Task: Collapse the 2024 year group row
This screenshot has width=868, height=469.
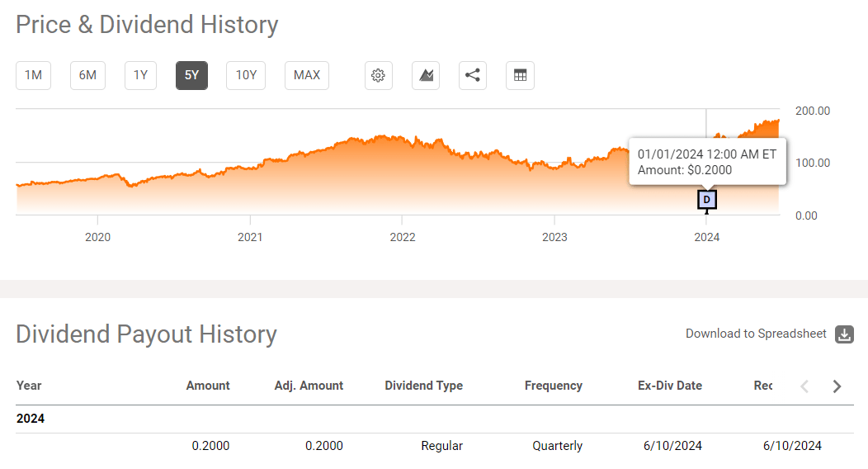Action: pyautogui.click(x=31, y=419)
